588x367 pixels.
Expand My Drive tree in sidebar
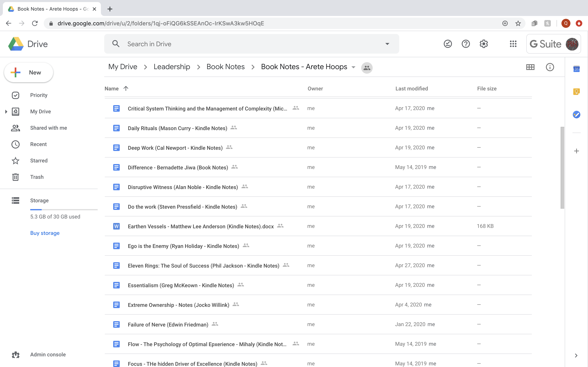[x=6, y=112]
